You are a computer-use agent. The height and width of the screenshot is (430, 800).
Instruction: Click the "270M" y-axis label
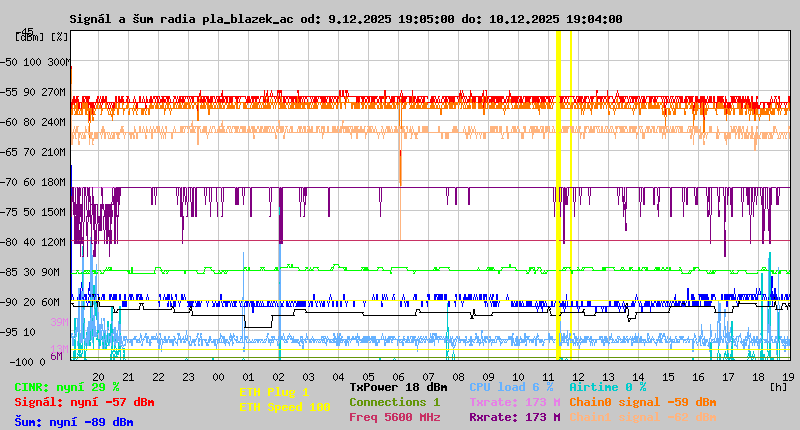(56, 92)
